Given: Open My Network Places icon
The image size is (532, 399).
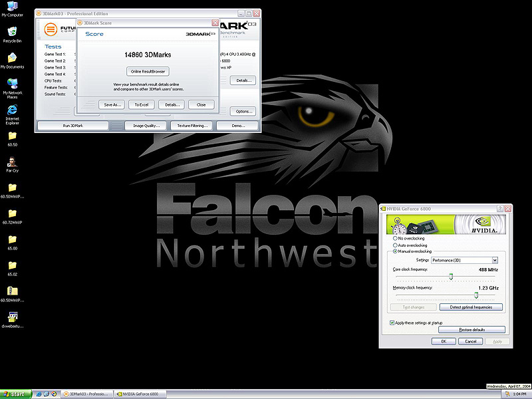Looking at the screenshot, I should pos(12,88).
